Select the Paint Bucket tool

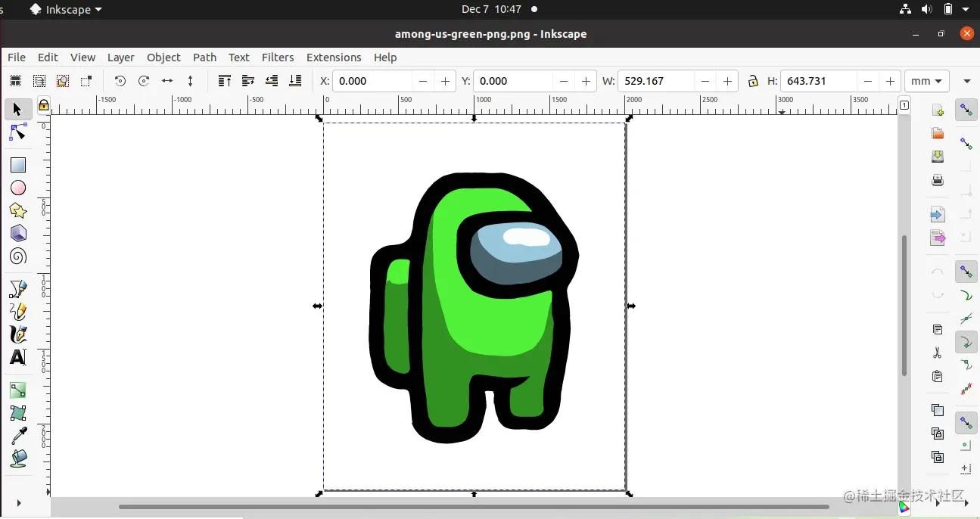(x=17, y=458)
